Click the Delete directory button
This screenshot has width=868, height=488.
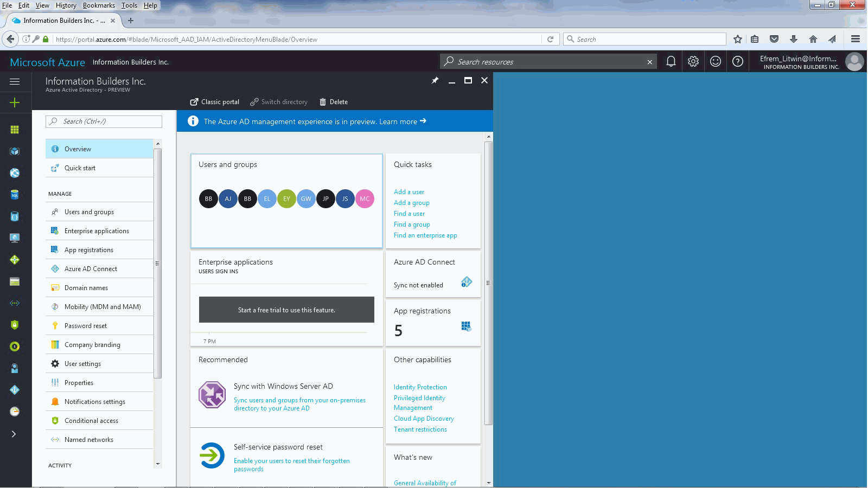click(x=334, y=102)
